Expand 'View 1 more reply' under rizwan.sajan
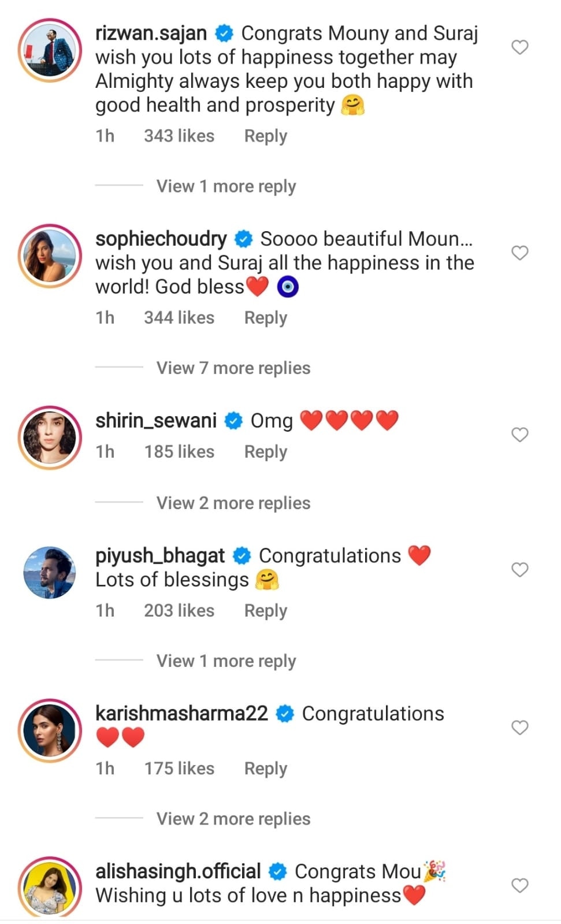Viewport: 561px width, 924px height. tap(226, 186)
